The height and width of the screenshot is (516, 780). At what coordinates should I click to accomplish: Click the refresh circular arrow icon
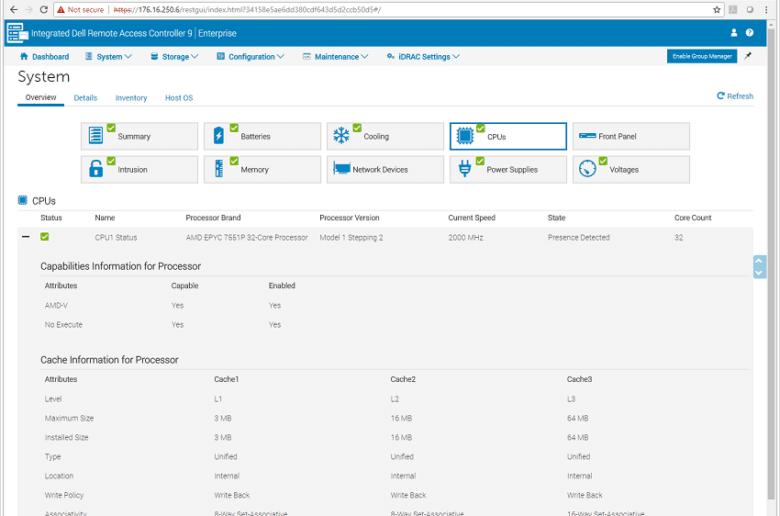click(x=720, y=96)
